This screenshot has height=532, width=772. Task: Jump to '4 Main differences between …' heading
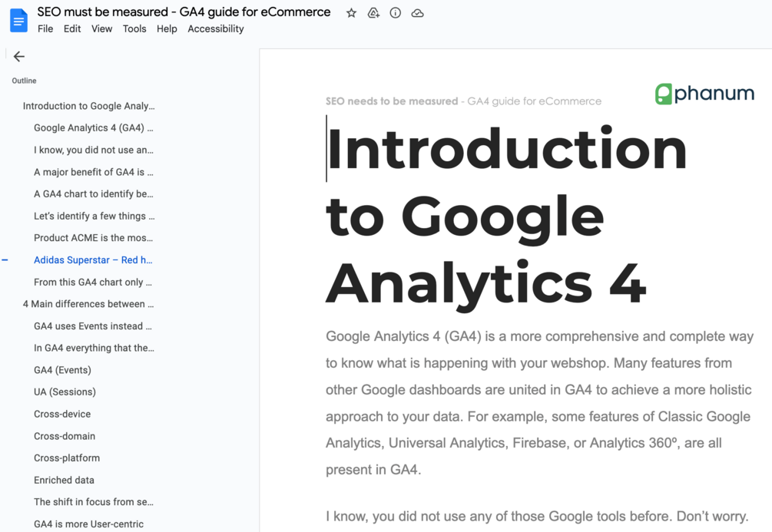[x=88, y=304]
